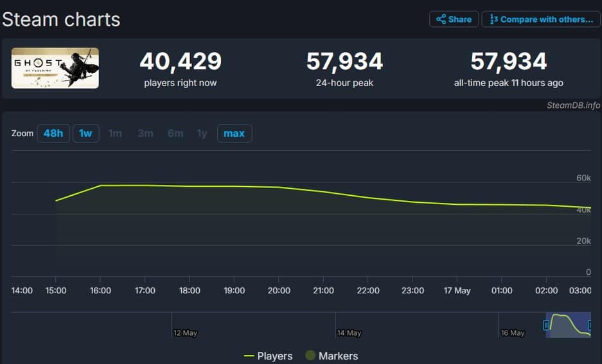Click the 60k y-axis label

[x=583, y=178]
